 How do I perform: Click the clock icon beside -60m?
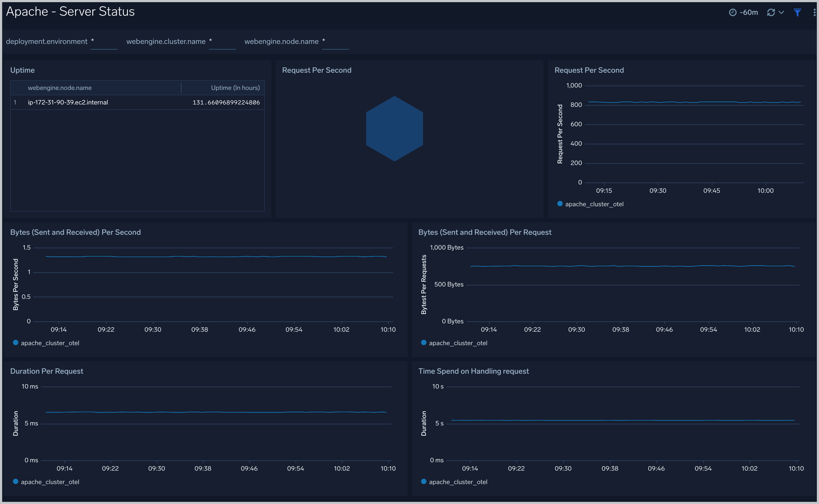tap(733, 12)
